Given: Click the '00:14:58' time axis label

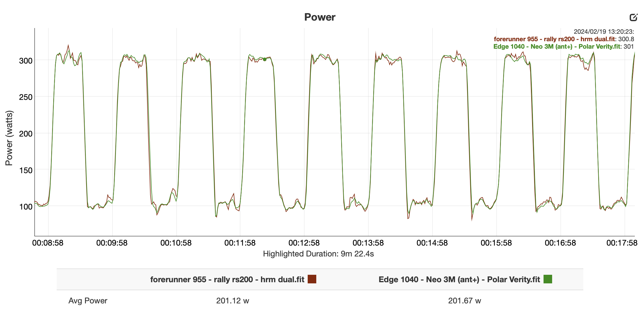Looking at the screenshot, I should (432, 243).
